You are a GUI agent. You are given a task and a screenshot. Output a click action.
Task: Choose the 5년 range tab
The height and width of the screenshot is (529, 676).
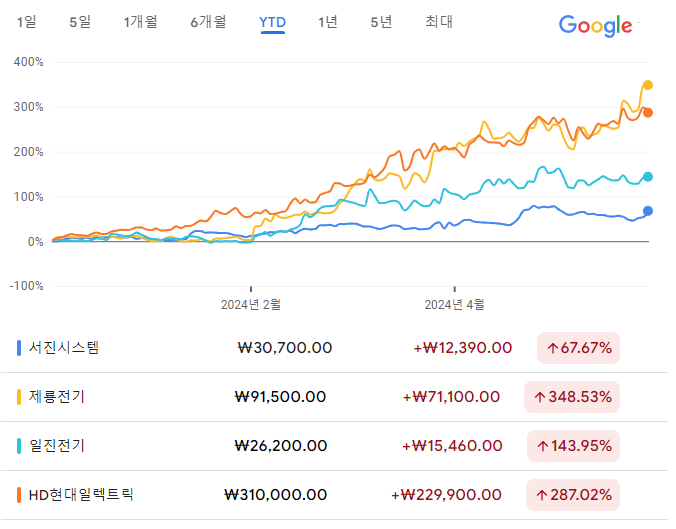pyautogui.click(x=381, y=22)
